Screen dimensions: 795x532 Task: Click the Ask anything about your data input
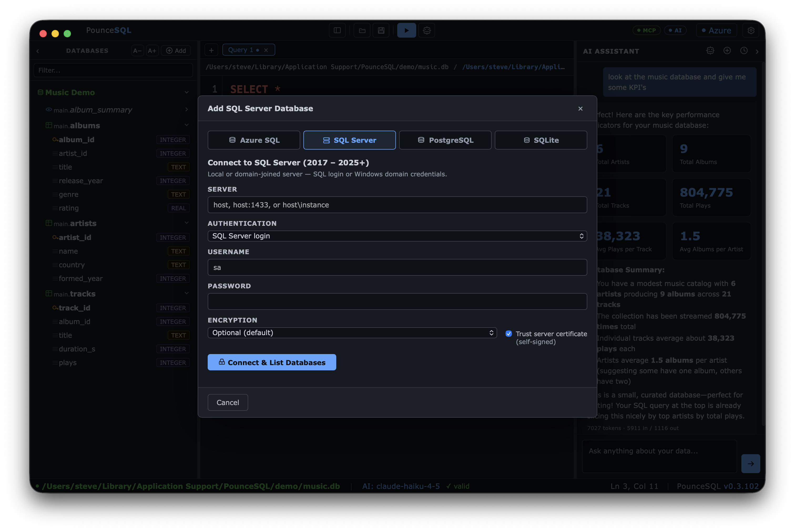click(x=659, y=456)
